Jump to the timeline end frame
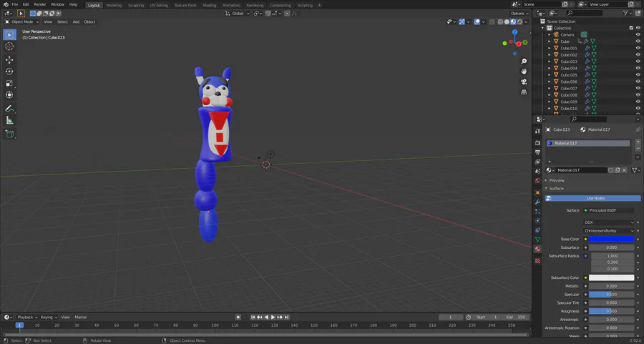The image size is (644, 344). point(287,318)
